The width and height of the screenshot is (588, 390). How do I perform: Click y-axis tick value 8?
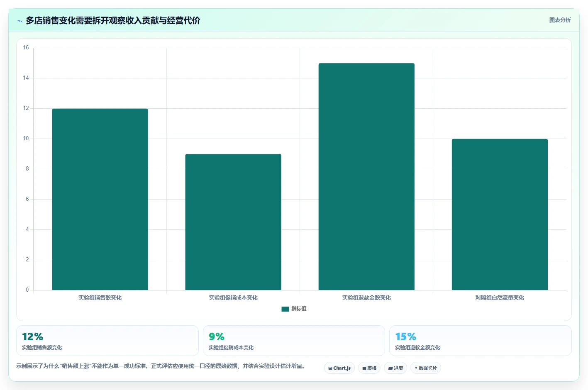(27, 169)
